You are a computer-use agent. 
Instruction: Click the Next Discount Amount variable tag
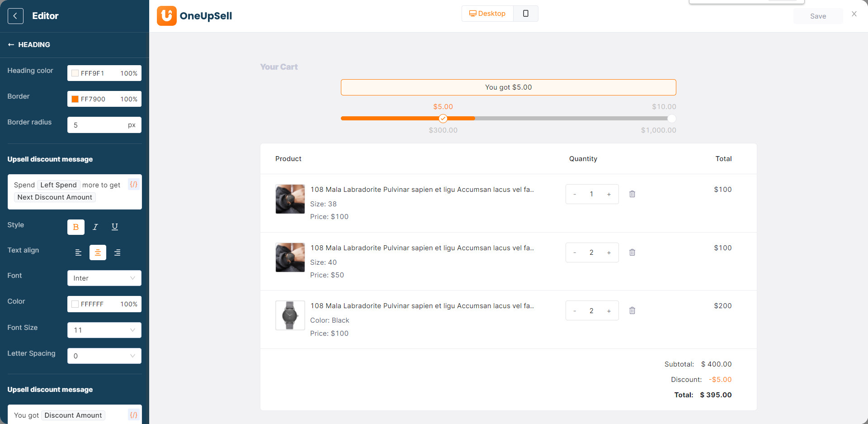click(55, 197)
